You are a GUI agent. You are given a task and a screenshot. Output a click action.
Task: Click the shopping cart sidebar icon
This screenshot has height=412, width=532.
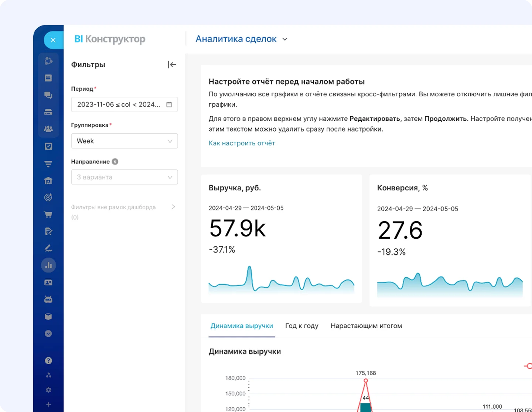[48, 214]
